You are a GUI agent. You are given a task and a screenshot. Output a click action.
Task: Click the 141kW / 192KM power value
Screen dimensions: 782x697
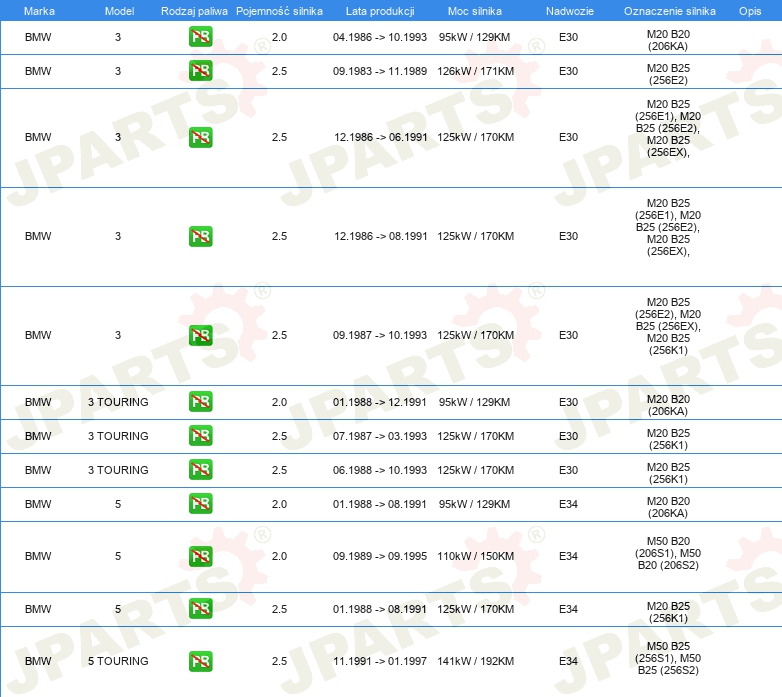475,661
